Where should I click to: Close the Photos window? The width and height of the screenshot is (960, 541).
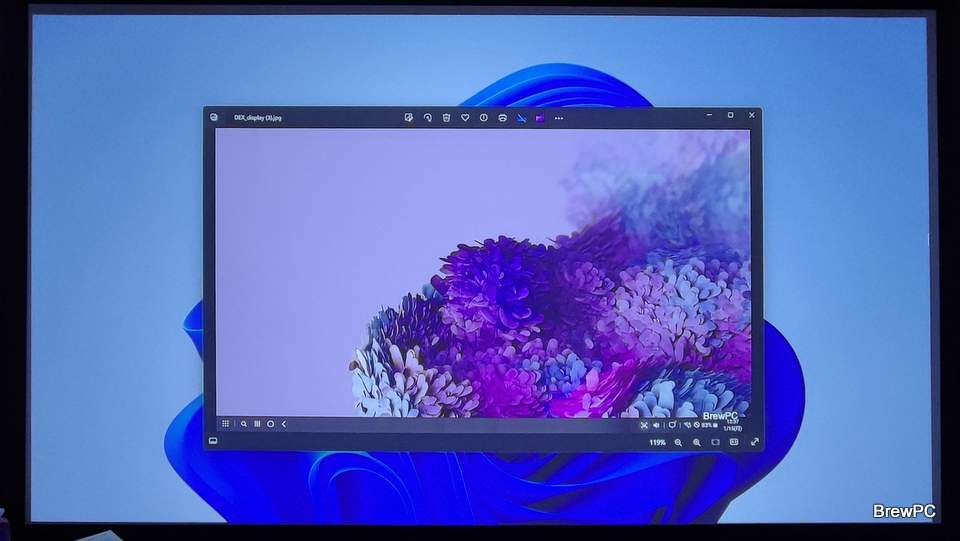coord(751,116)
